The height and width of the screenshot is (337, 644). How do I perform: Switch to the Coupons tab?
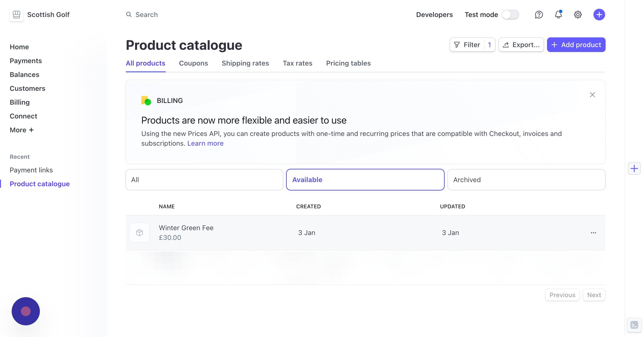tap(193, 63)
